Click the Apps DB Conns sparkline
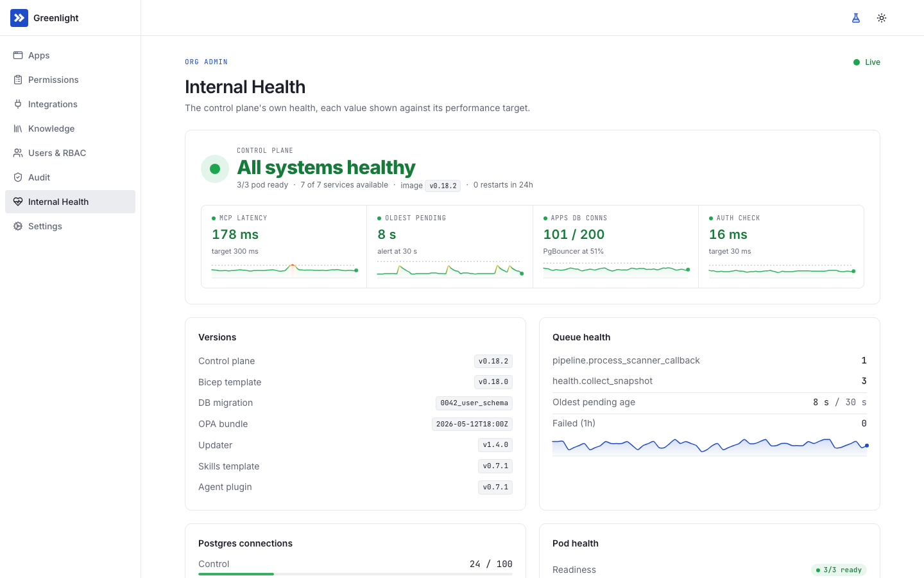924x578 pixels. [616, 270]
